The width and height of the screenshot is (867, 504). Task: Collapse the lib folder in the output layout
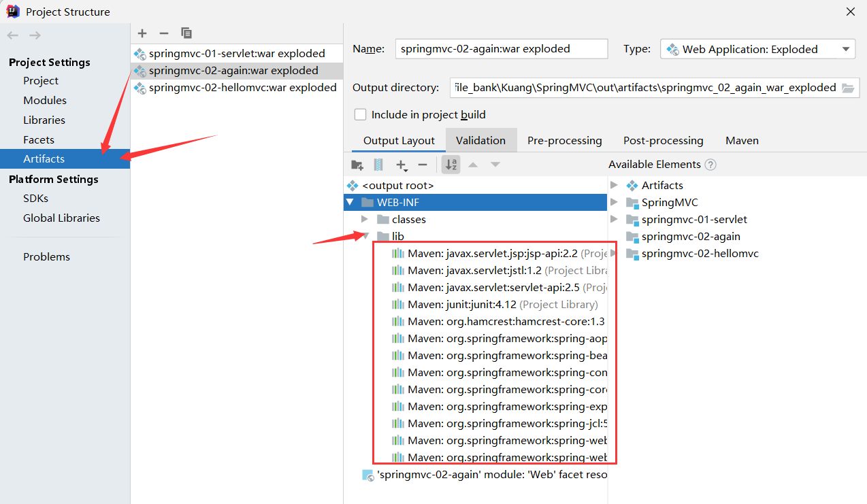(x=365, y=236)
